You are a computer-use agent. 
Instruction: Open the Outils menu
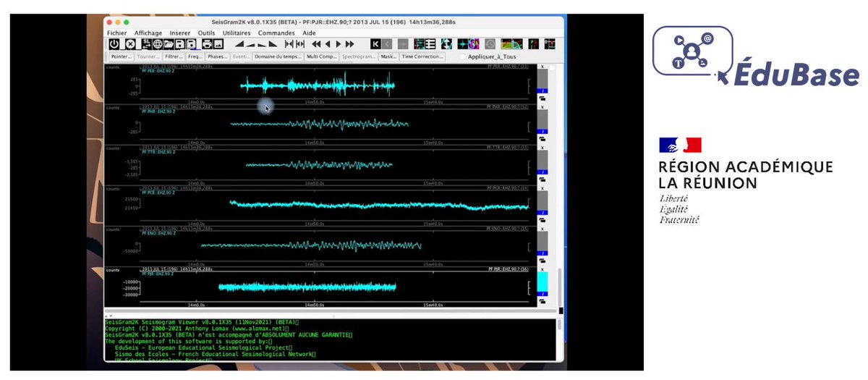[x=207, y=33]
